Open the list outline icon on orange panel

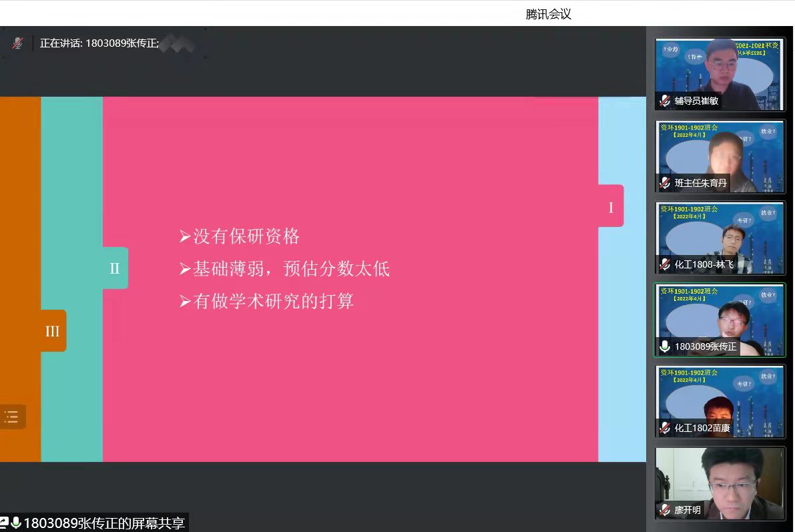(x=11, y=417)
